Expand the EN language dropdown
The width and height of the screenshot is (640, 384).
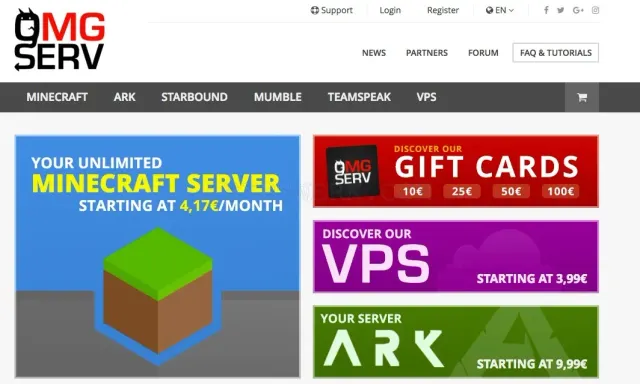[x=500, y=10]
